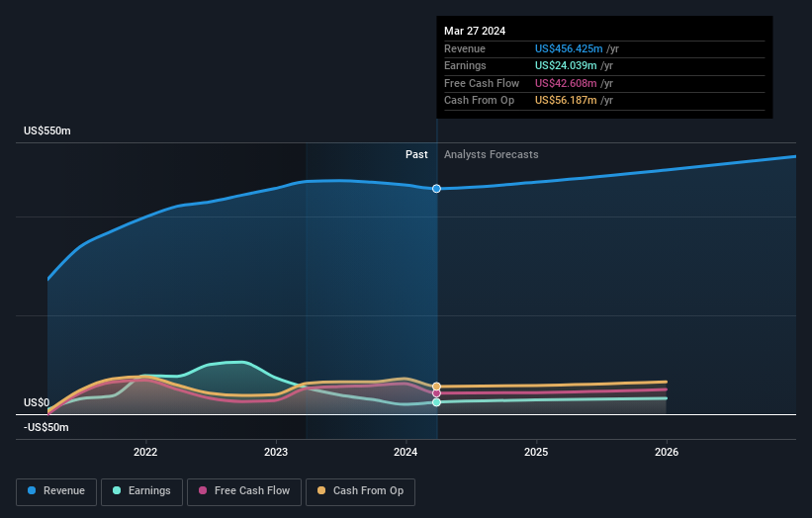812x518 pixels.
Task: Click the US$42.608m free cash flow value
Action: (x=566, y=83)
